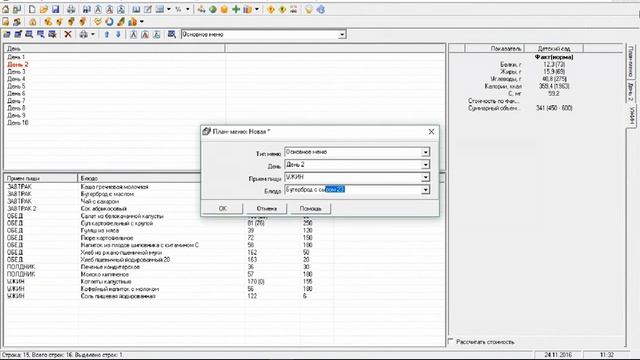Screen dimensions: 640x360
Task: Select the 'Чай с сахаром' row
Action: pos(100,202)
